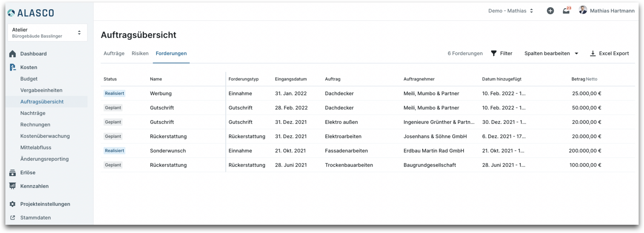Open Änderungsreporting in the sidebar
The height and width of the screenshot is (233, 644).
pos(44,159)
